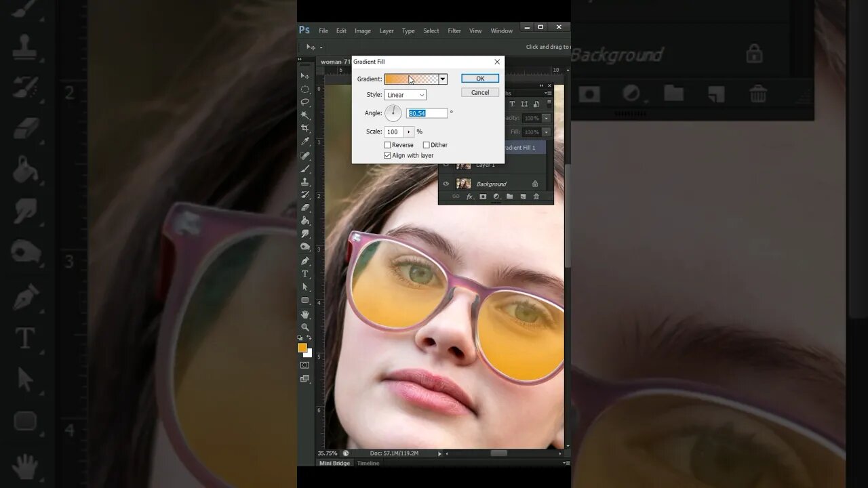Select the Healing Brush tool

pyautogui.click(x=305, y=155)
